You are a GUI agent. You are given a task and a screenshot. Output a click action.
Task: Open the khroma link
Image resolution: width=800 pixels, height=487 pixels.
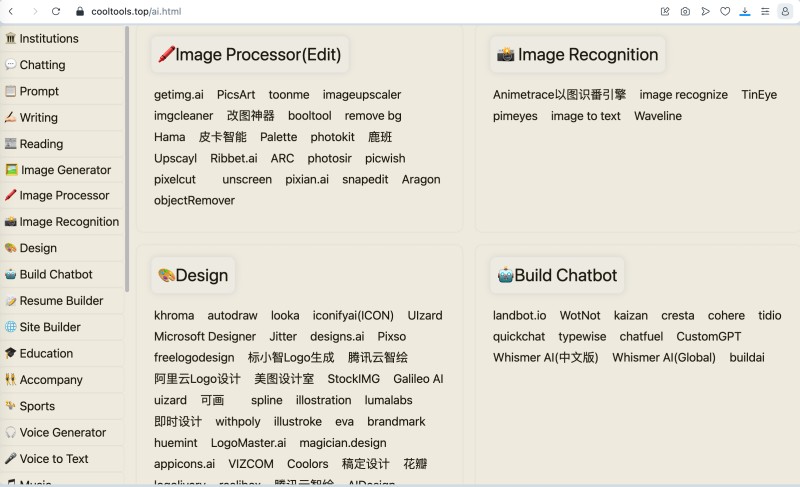point(174,316)
